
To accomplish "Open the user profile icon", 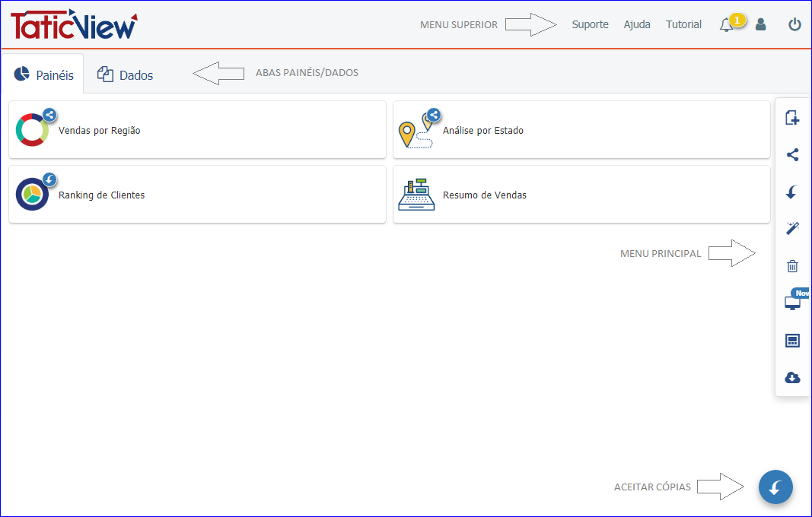I will tap(760, 24).
